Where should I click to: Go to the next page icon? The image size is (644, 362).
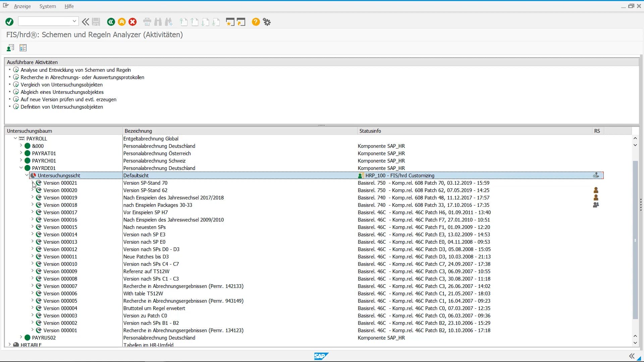[205, 22]
